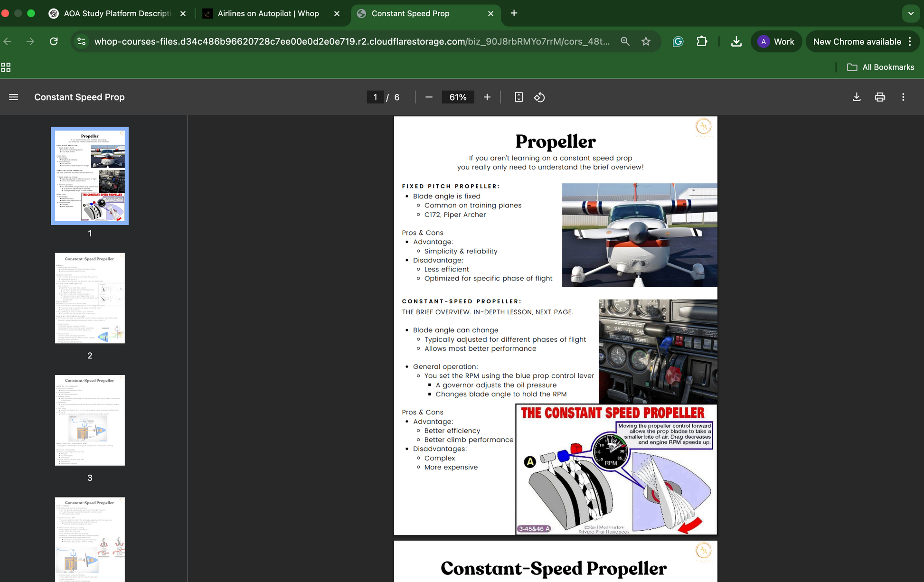
Task: Click the second page Constant-Speed Propeller heading
Action: [554, 568]
